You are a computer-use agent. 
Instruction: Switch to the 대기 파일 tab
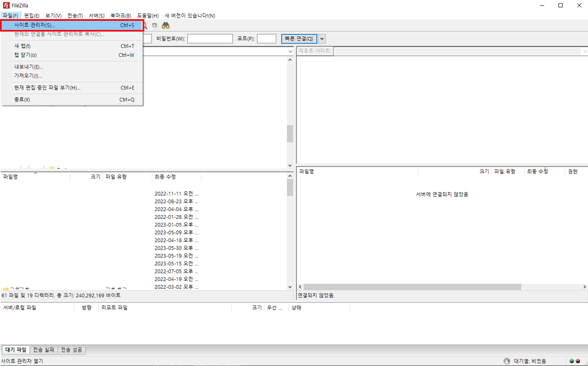[x=16, y=350]
